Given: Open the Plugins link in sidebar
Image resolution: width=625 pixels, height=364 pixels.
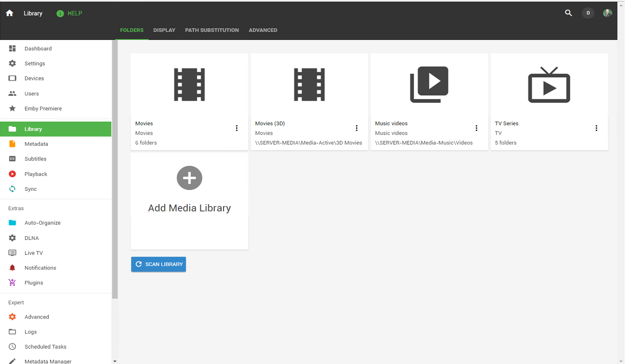Looking at the screenshot, I should click(56, 283).
